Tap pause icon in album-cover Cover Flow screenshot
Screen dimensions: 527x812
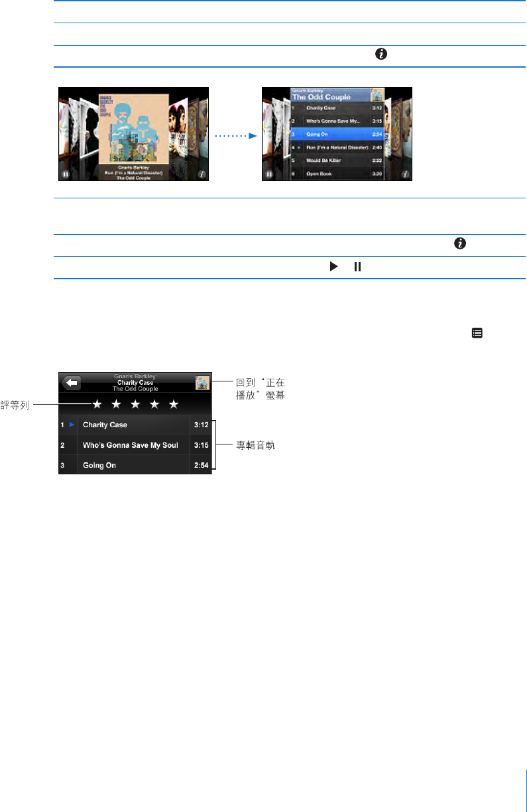(65, 175)
